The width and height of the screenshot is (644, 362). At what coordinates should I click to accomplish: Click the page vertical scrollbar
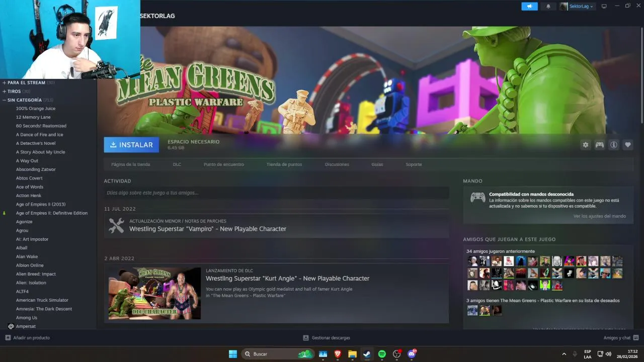pos(641,75)
